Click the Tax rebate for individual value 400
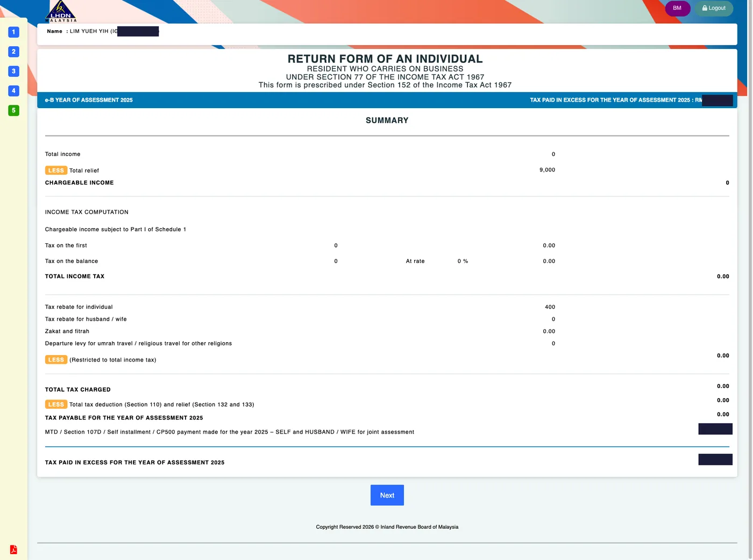Screen dimensions: 753x560 [550, 307]
